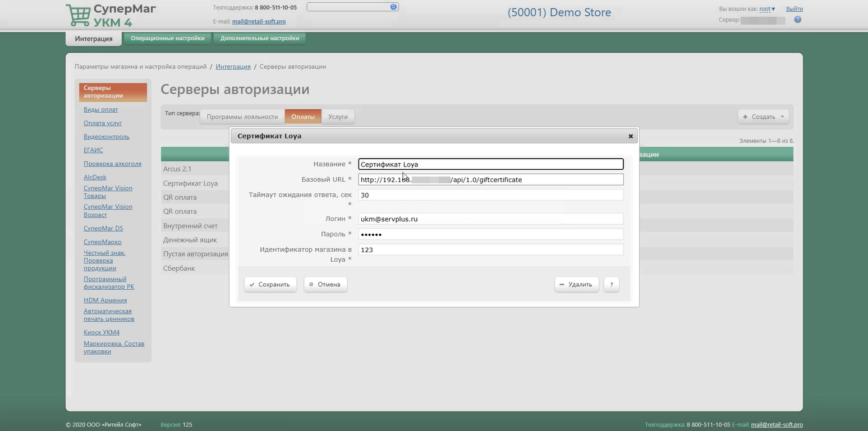This screenshot has width=868, height=431.
Task: Focus the Пароль input field
Action: (x=490, y=234)
